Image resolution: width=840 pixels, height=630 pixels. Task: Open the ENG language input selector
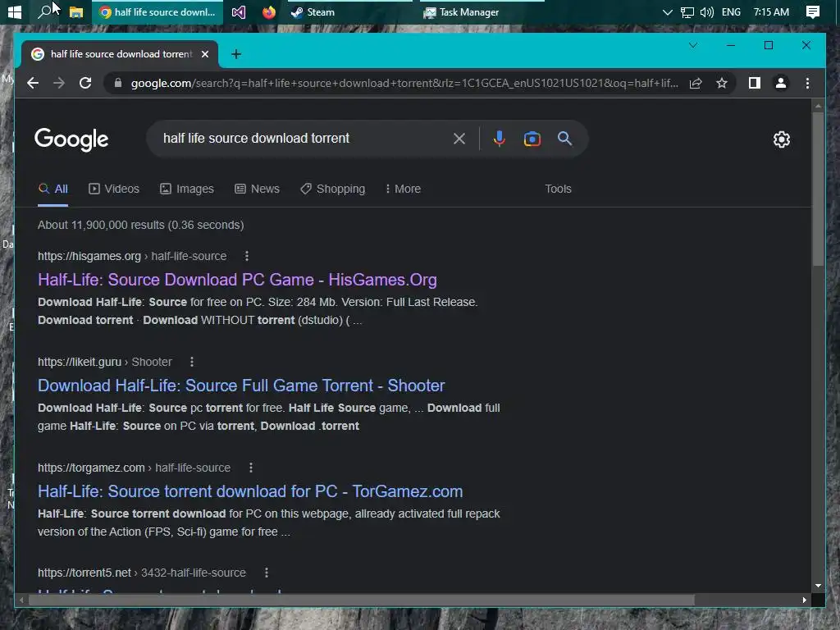click(731, 11)
